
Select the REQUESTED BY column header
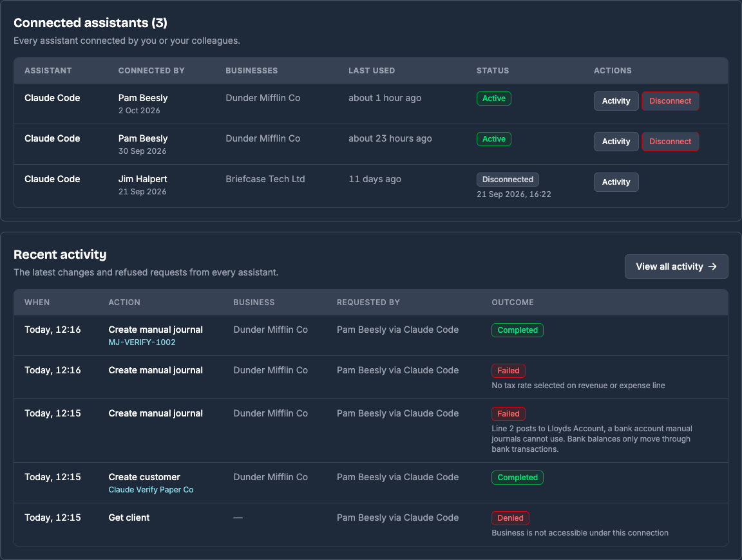(x=368, y=303)
